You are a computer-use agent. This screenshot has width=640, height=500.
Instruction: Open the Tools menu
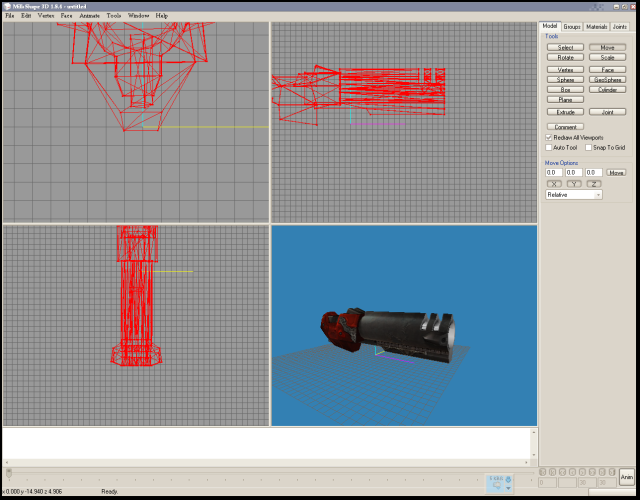[113, 16]
